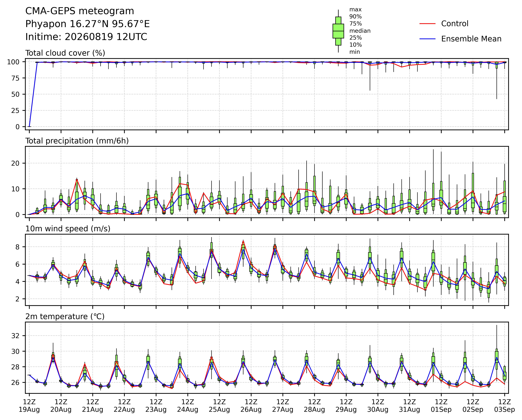The width and height of the screenshot is (522, 420).
Task: Click the location text 'Phyapon 16.27°N 95.67°E'
Action: pos(88,24)
